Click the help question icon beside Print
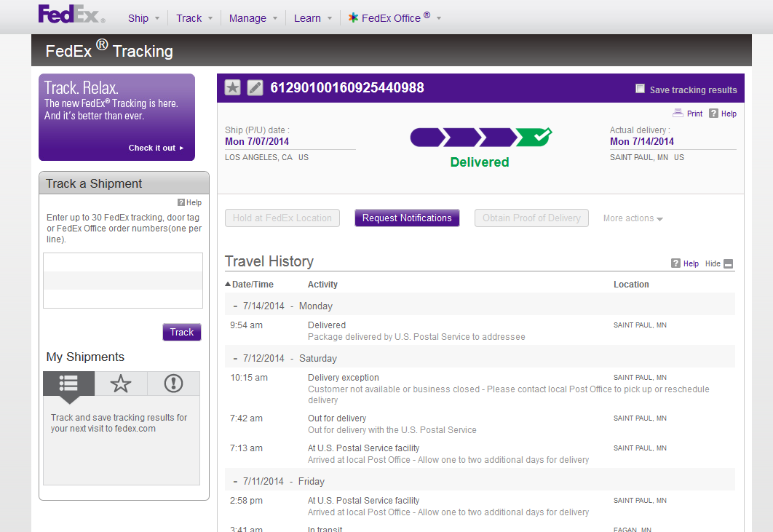 click(x=713, y=114)
